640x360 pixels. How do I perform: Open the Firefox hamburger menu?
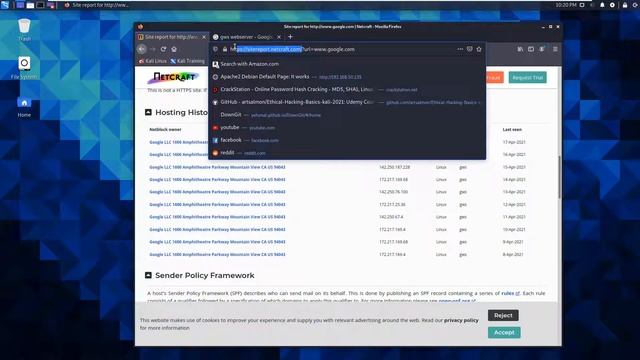pos(555,49)
